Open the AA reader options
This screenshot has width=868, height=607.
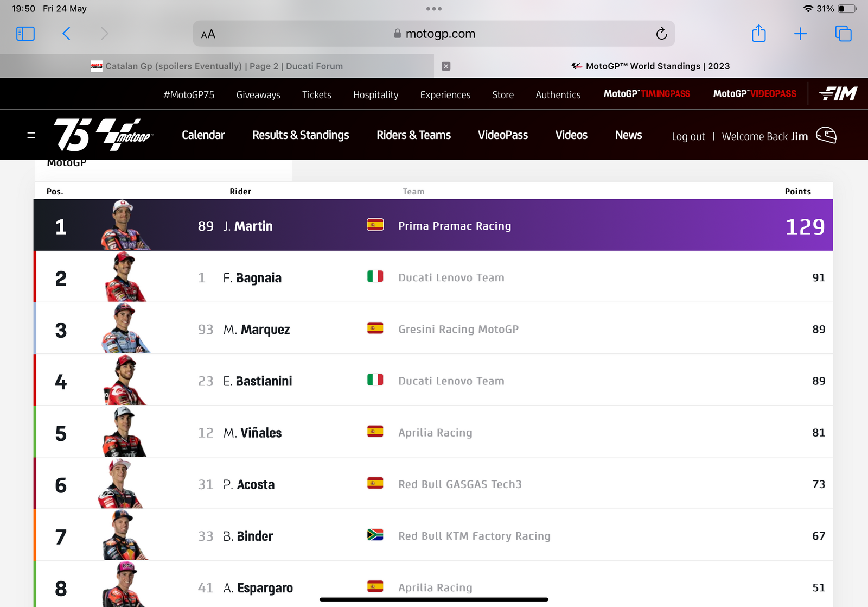click(208, 34)
